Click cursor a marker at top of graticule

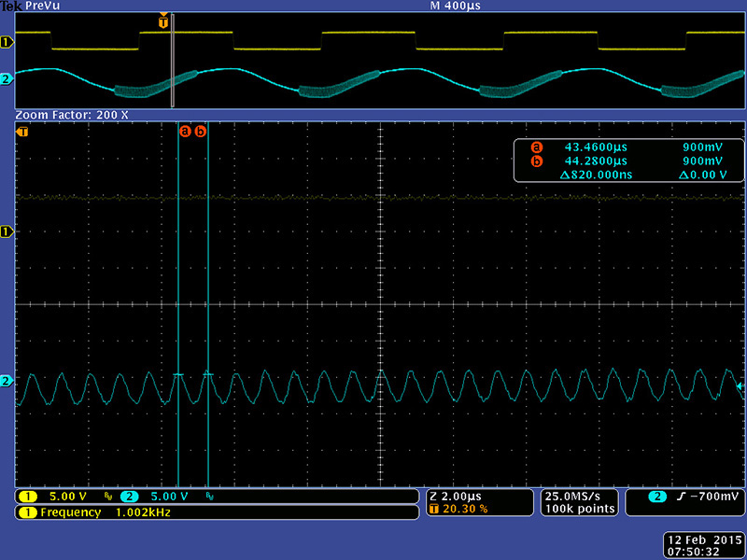[185, 132]
